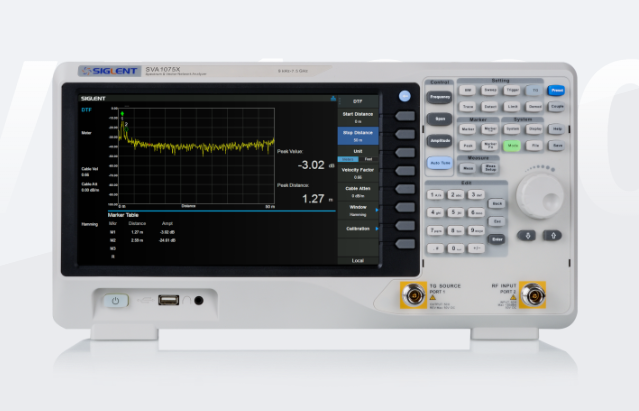Click the -3.02 peak value readout
Image resolution: width=639 pixels, height=411 pixels.
pos(311,165)
